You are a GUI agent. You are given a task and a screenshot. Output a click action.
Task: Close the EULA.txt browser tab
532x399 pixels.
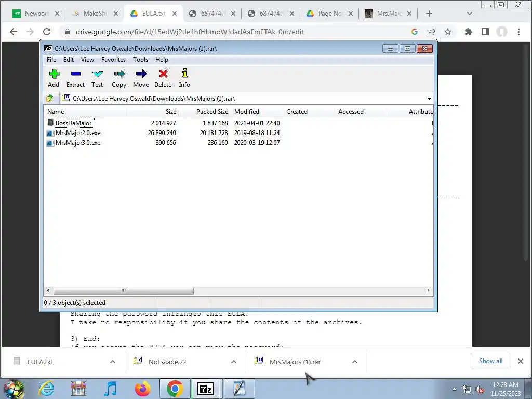click(x=175, y=14)
